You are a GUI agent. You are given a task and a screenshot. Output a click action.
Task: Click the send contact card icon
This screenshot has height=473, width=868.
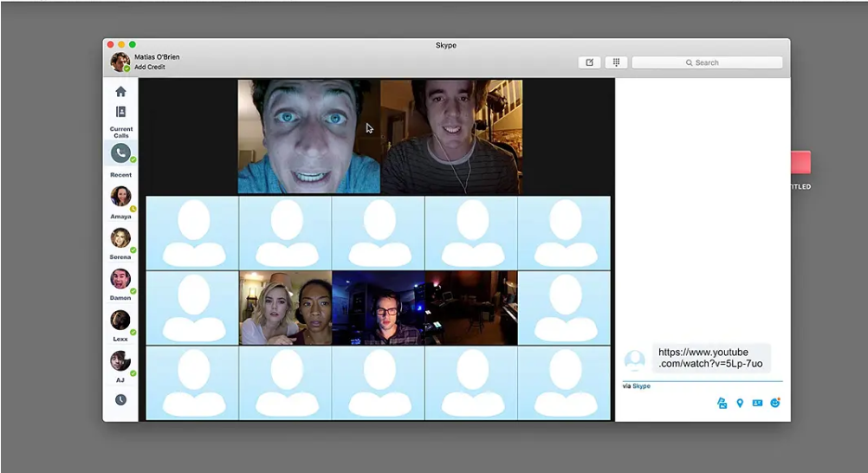(757, 403)
